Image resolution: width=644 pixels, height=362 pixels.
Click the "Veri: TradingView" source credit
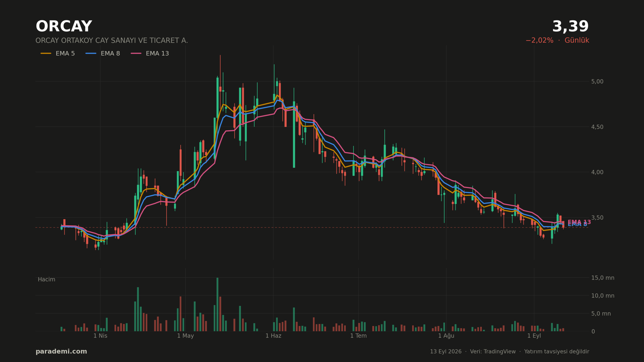(493, 352)
